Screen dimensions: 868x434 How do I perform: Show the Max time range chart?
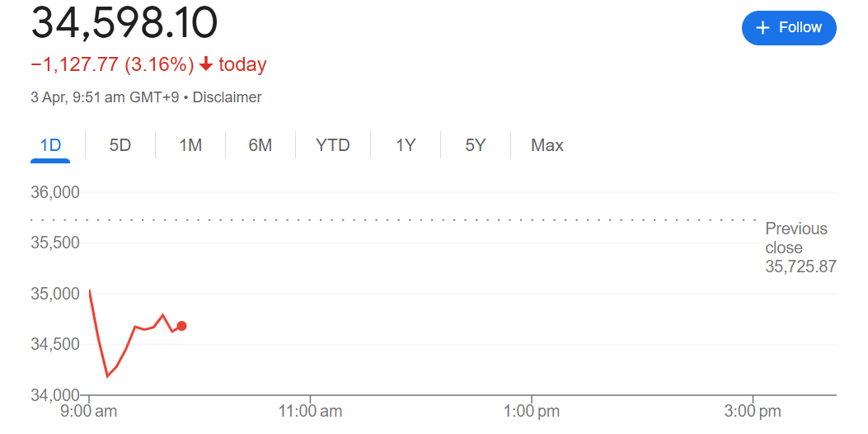click(547, 145)
